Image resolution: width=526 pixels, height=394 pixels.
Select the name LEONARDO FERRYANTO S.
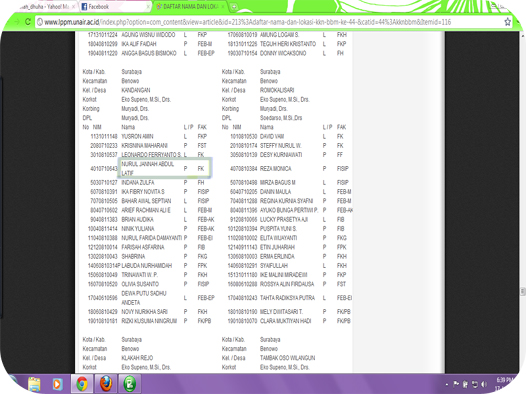coord(151,155)
